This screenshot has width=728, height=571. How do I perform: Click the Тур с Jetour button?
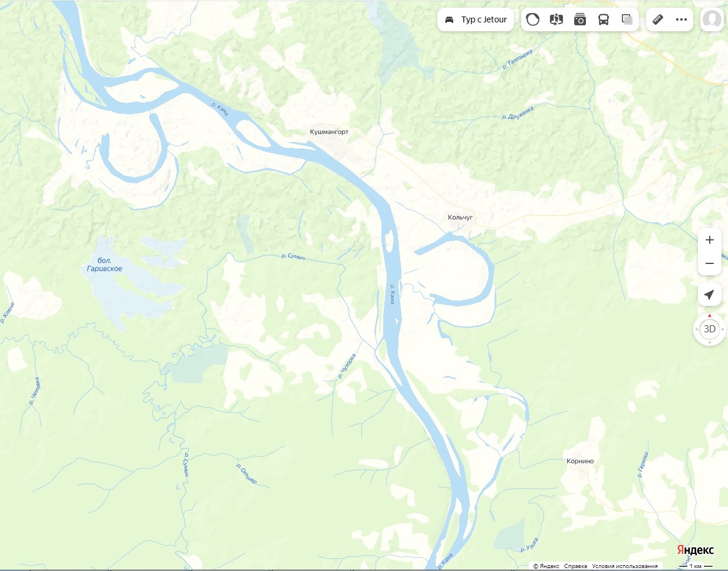click(476, 19)
